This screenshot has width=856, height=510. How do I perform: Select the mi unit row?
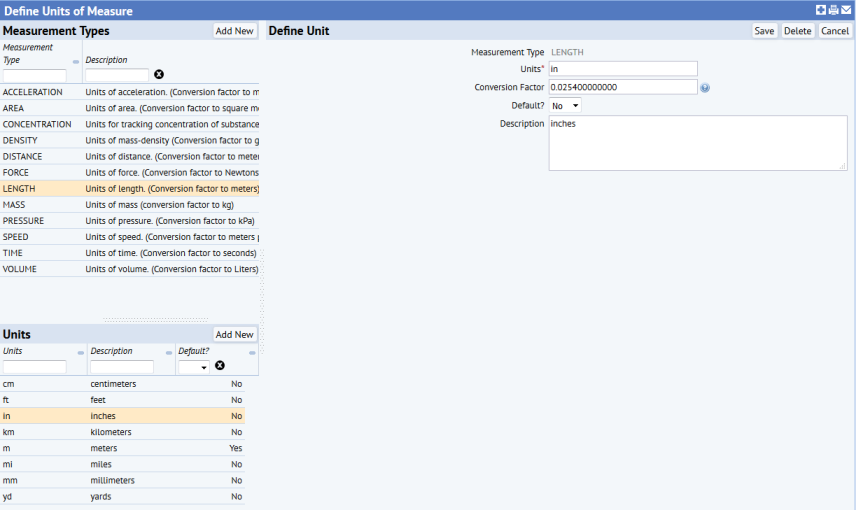(x=122, y=464)
